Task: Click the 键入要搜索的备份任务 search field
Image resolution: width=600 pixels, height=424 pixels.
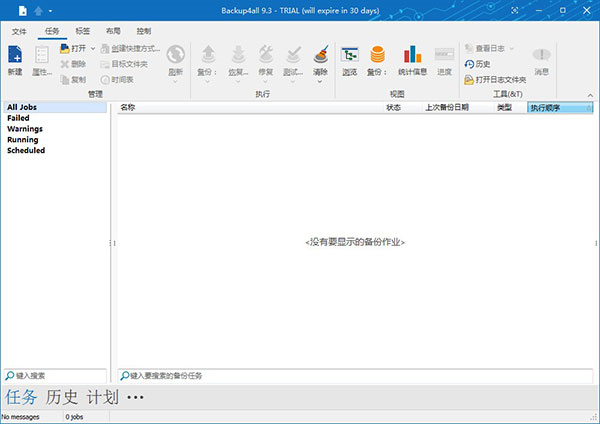Action: pos(355,376)
